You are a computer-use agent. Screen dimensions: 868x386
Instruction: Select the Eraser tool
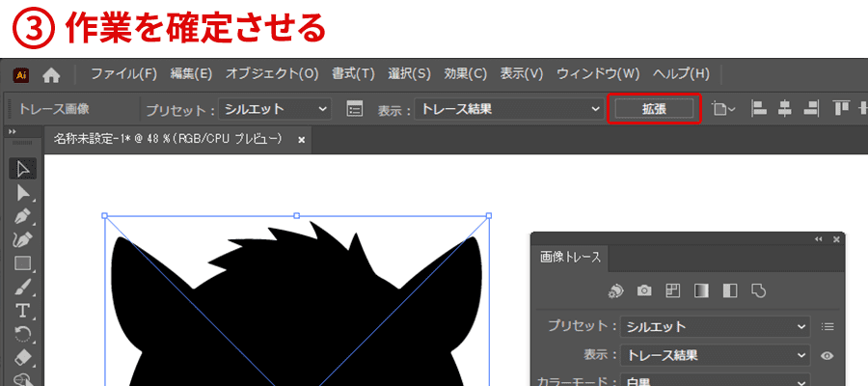(x=23, y=358)
